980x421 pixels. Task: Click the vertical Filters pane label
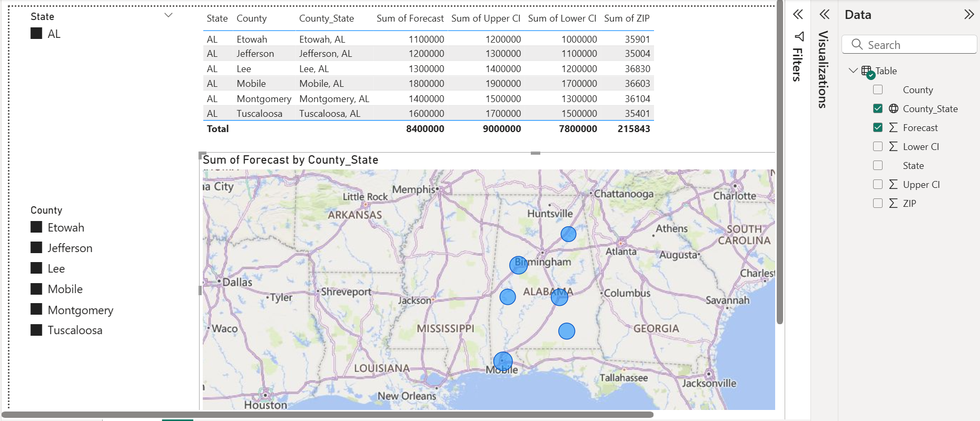tap(798, 65)
